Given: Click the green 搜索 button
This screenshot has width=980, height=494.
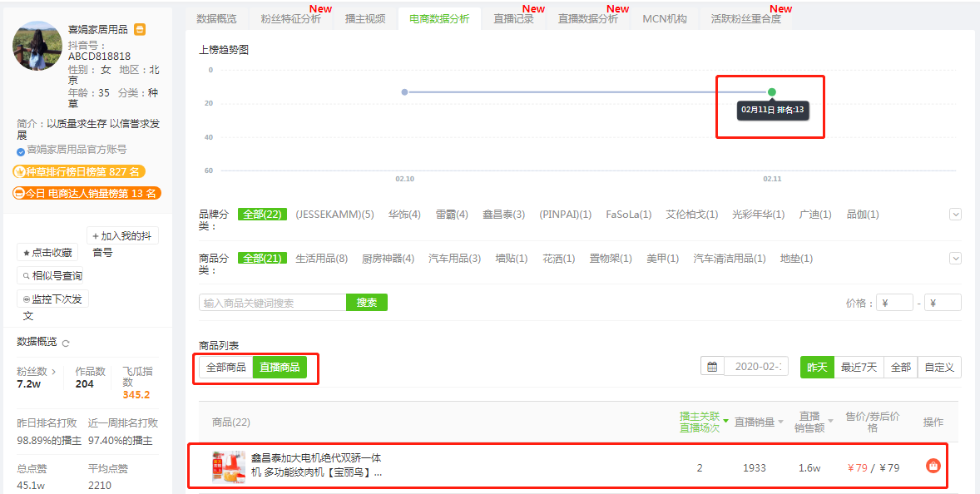Looking at the screenshot, I should click(x=367, y=303).
